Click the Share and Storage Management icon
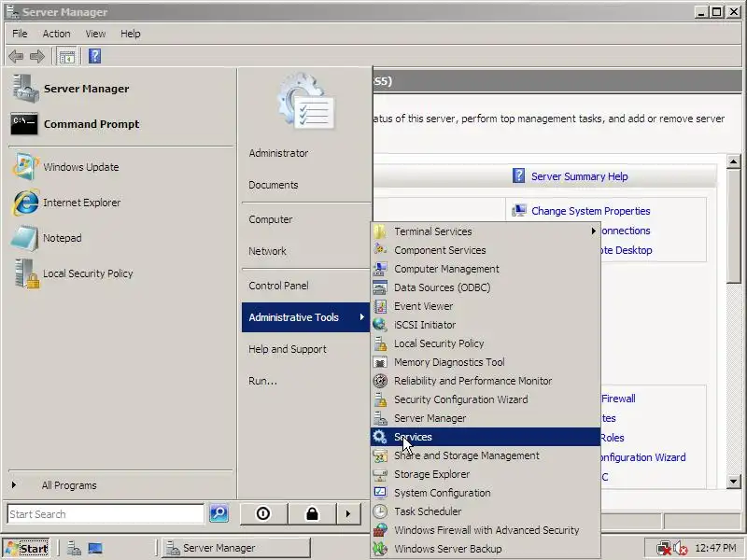The width and height of the screenshot is (747, 560). coord(380,455)
